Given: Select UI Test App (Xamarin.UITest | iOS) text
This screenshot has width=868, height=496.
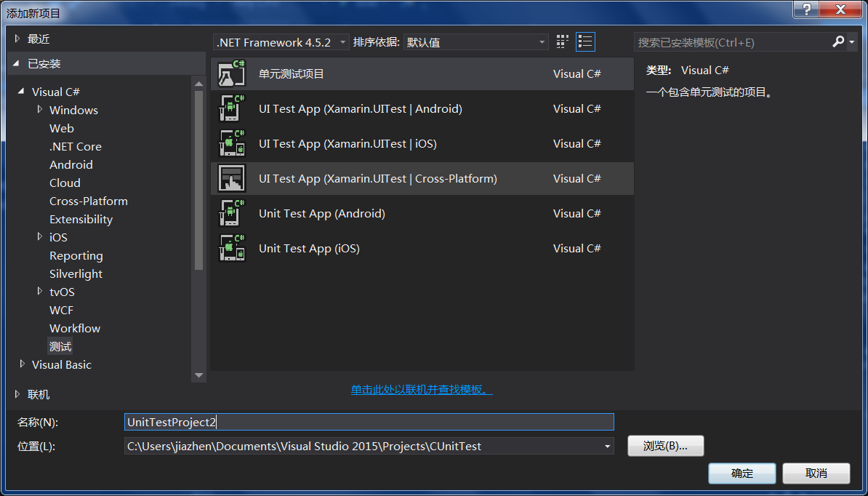Looking at the screenshot, I should click(x=347, y=144).
